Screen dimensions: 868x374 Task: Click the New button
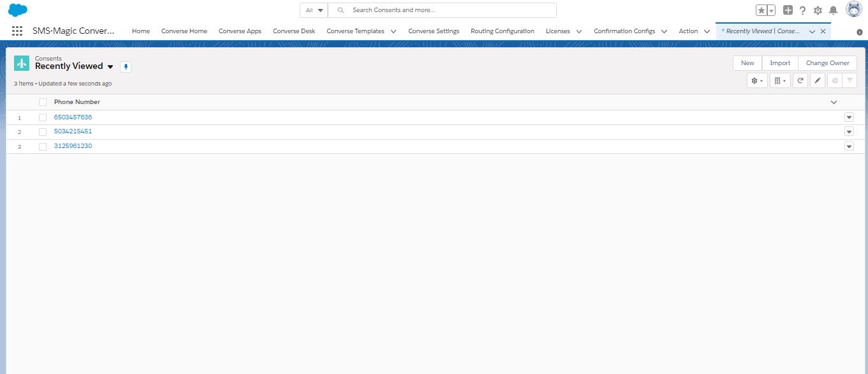pos(747,63)
